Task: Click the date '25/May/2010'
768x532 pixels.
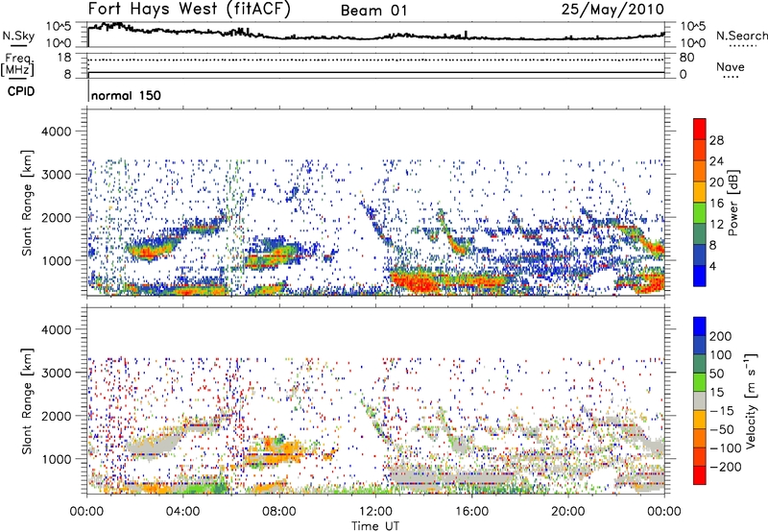Action: tap(612, 10)
